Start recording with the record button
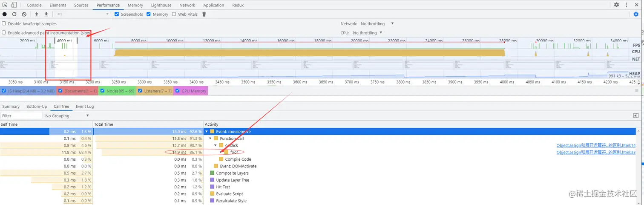 [5, 14]
